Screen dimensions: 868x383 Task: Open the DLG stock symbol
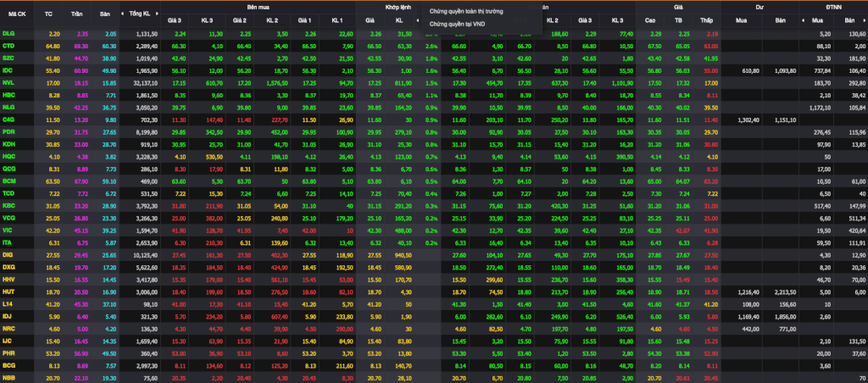tap(8, 34)
